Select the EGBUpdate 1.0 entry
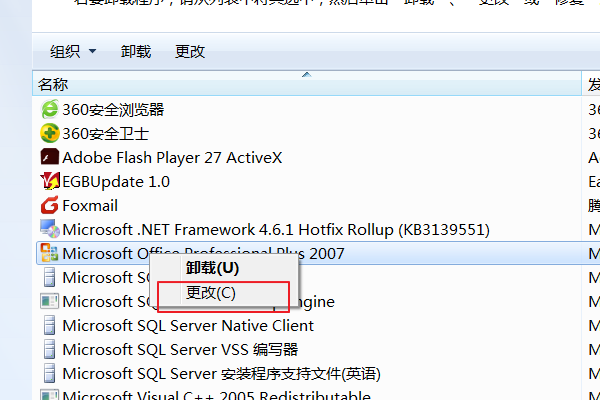 tap(116, 181)
